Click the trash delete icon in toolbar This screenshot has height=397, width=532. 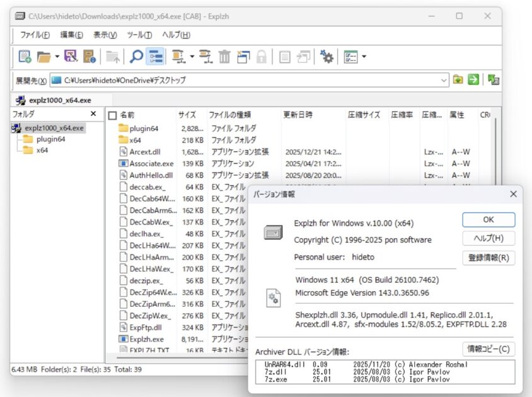(224, 57)
